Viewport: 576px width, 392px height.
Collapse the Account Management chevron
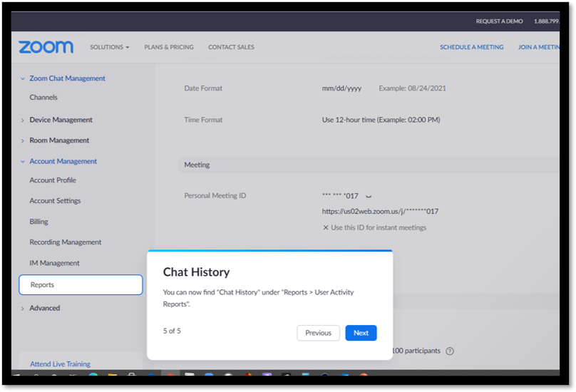click(23, 161)
